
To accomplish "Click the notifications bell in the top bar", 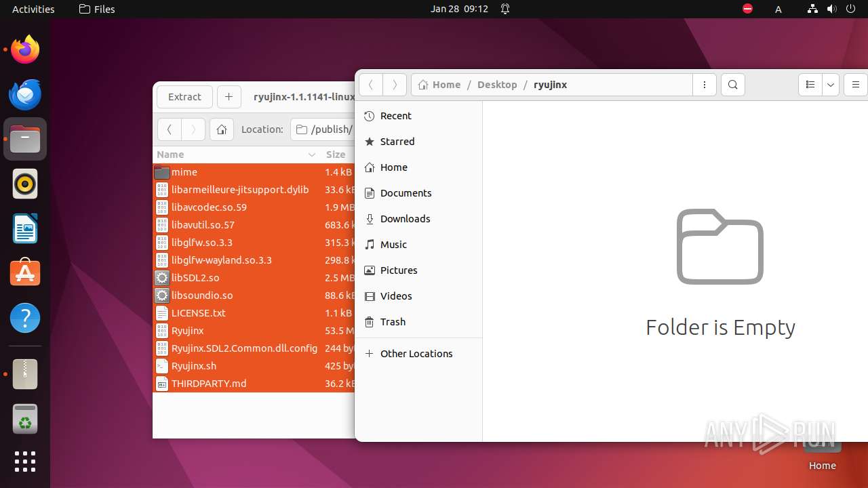I will 505,9.
